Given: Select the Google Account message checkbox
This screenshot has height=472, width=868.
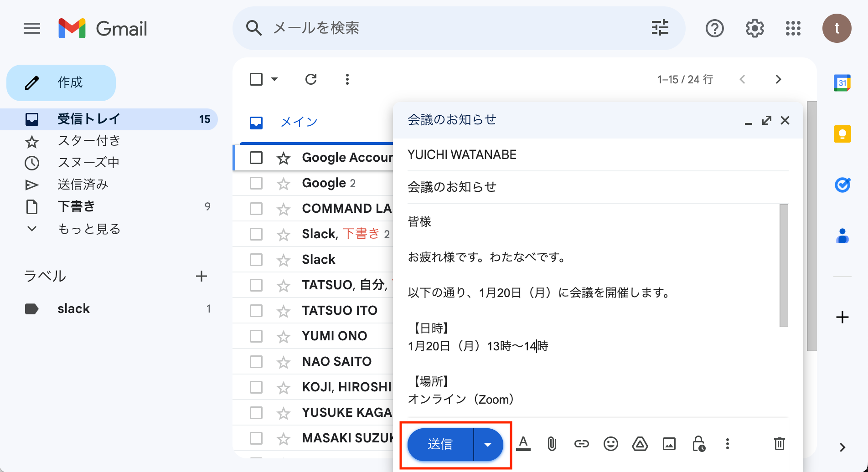Looking at the screenshot, I should (256, 158).
